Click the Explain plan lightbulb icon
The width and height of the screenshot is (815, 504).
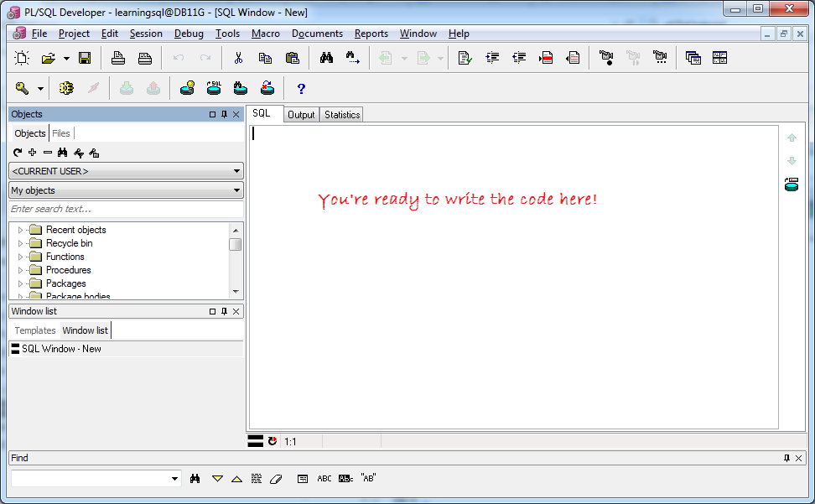pyautogui.click(x=187, y=88)
